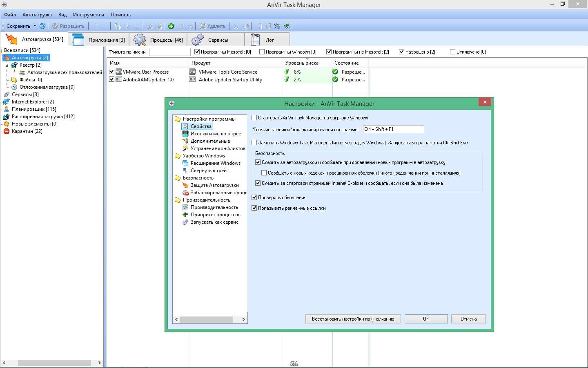Click the green plus add-entry toolbar icon

tap(171, 26)
